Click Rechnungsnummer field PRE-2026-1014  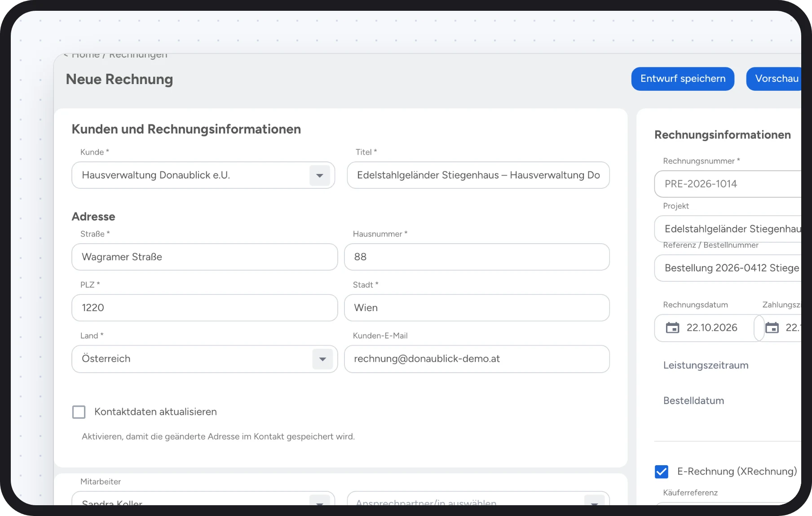728,184
